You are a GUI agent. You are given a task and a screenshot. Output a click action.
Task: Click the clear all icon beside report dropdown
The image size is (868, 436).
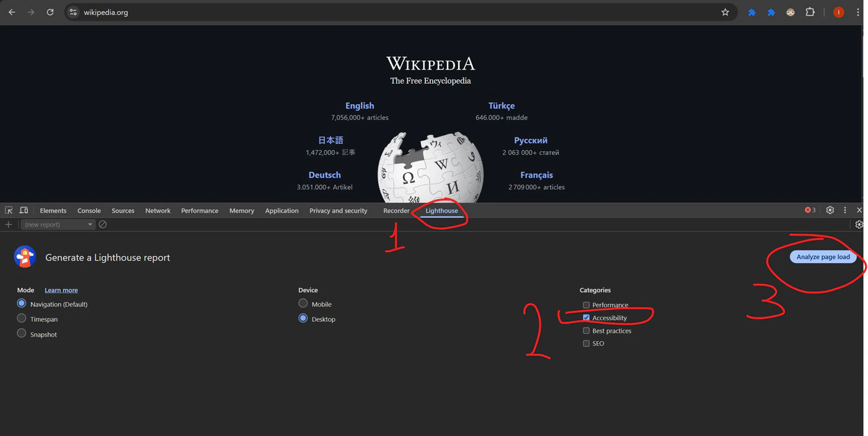(103, 225)
